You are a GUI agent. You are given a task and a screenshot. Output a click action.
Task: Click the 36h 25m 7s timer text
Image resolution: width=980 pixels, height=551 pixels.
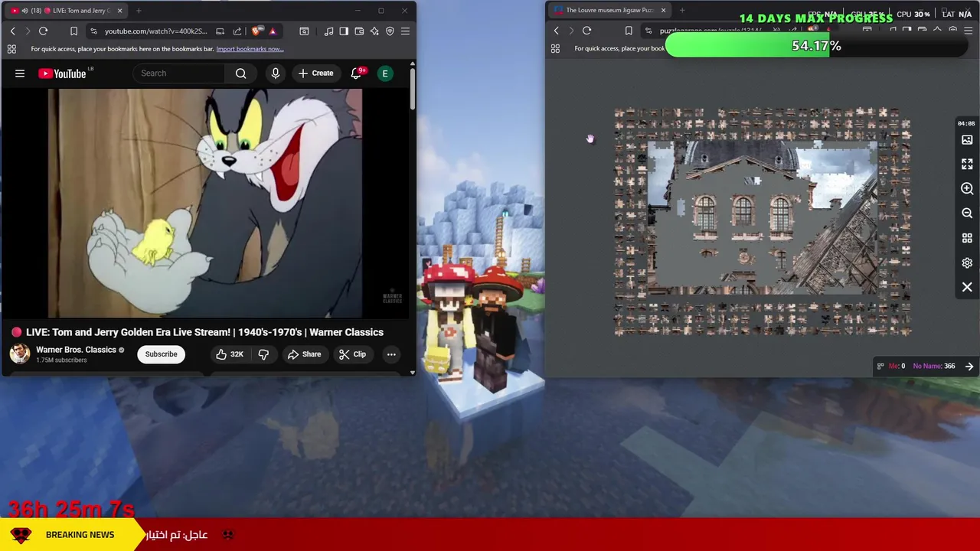pyautogui.click(x=71, y=509)
